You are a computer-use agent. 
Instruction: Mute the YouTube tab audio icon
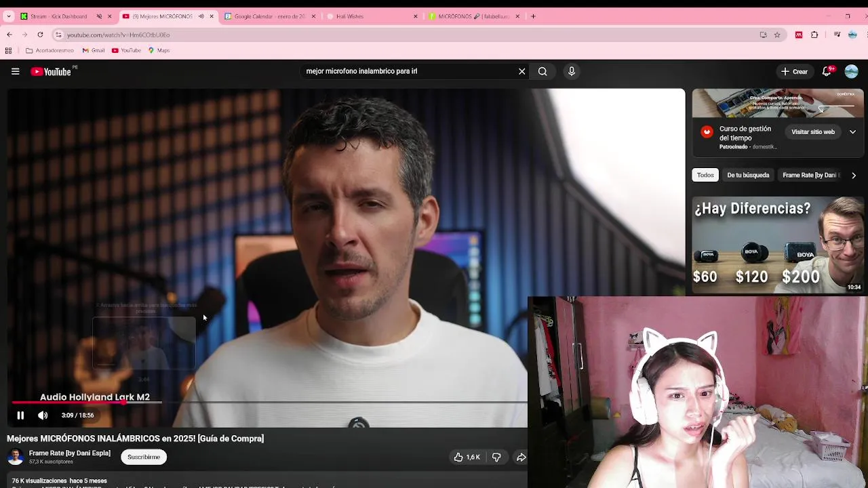click(201, 16)
